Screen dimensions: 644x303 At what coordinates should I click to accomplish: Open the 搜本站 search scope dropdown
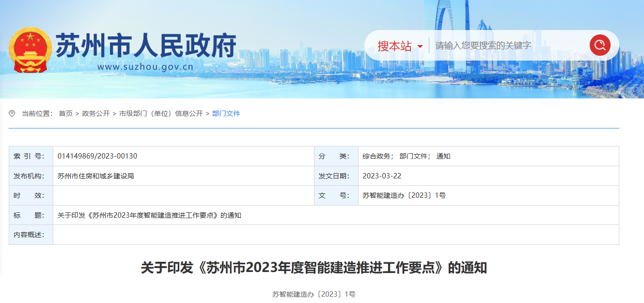point(400,46)
